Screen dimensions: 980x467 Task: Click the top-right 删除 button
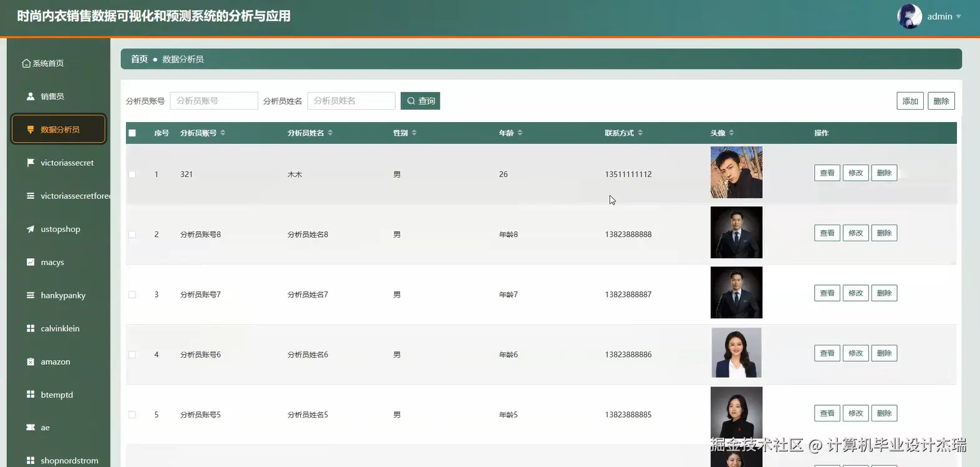point(941,101)
